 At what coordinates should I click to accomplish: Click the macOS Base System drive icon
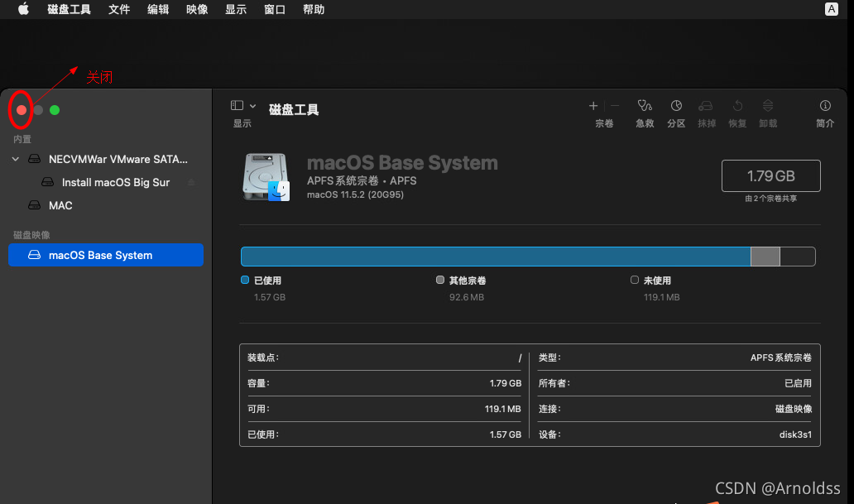click(266, 177)
